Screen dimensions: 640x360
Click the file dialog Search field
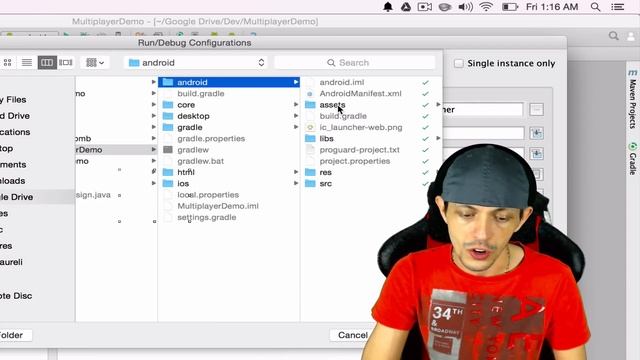(x=354, y=62)
